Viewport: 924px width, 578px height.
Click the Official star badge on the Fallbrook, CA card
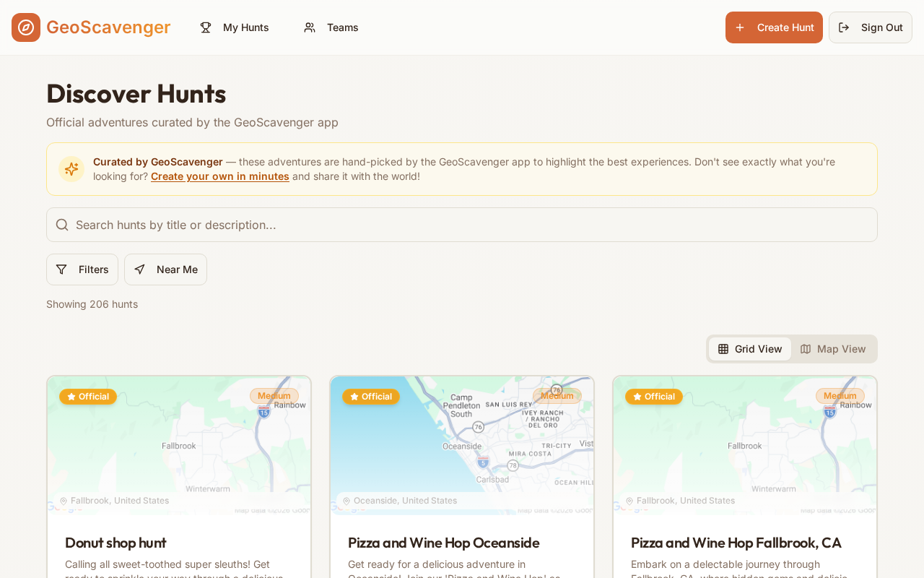coord(654,397)
